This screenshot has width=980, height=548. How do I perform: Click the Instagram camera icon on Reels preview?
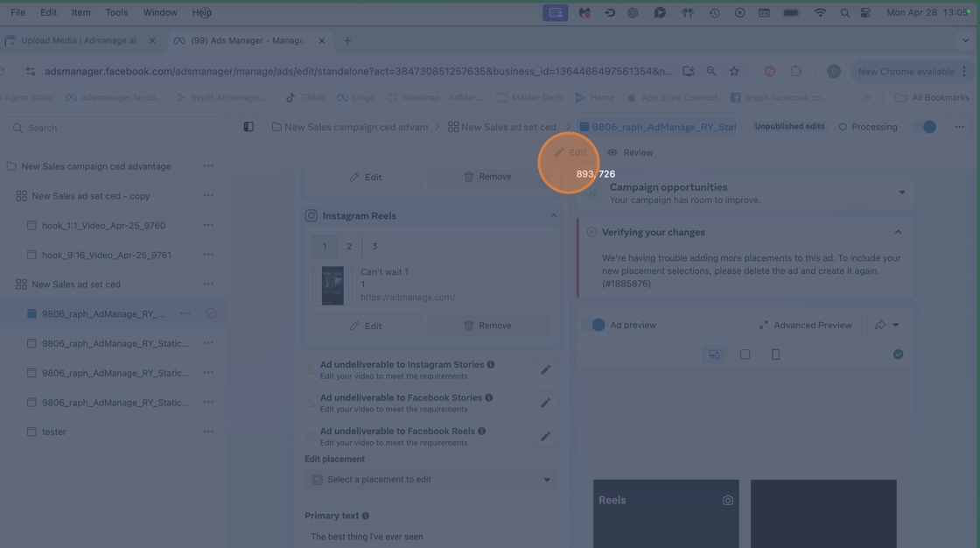pos(727,501)
